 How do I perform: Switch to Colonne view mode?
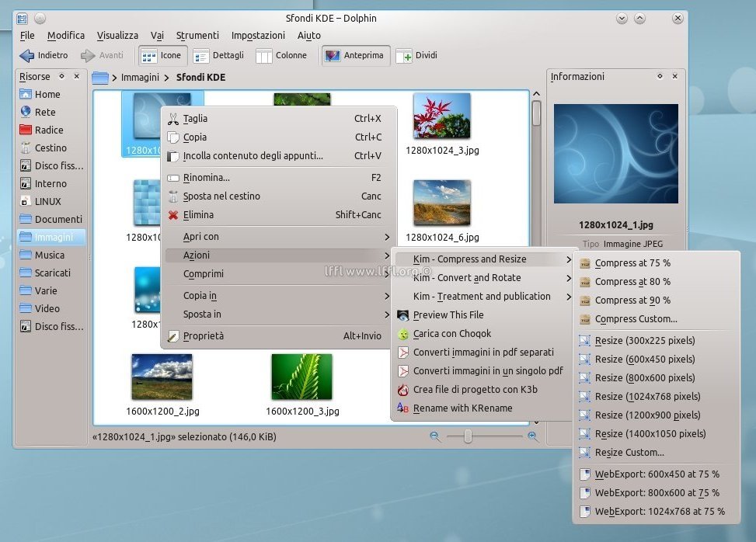pos(281,56)
